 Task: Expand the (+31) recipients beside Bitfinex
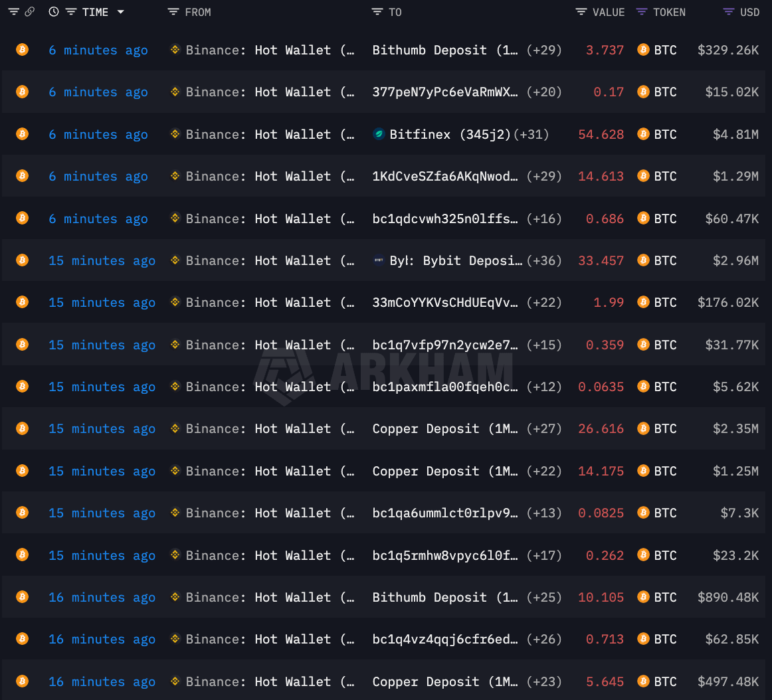531,134
